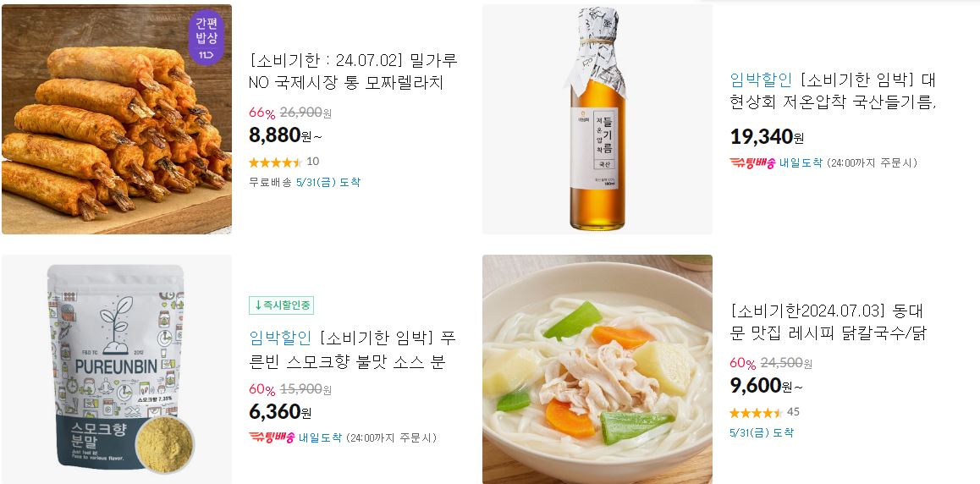The width and height of the screenshot is (980, 484).
Task: Click the 임박할인 label on the 들기름 listing
Action: pos(761,80)
